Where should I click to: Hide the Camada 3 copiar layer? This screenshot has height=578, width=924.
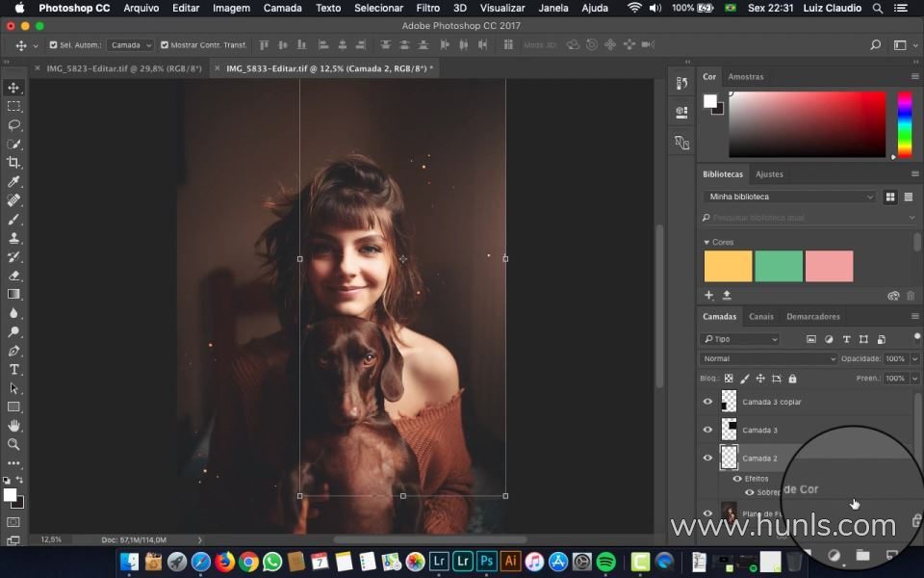click(707, 402)
